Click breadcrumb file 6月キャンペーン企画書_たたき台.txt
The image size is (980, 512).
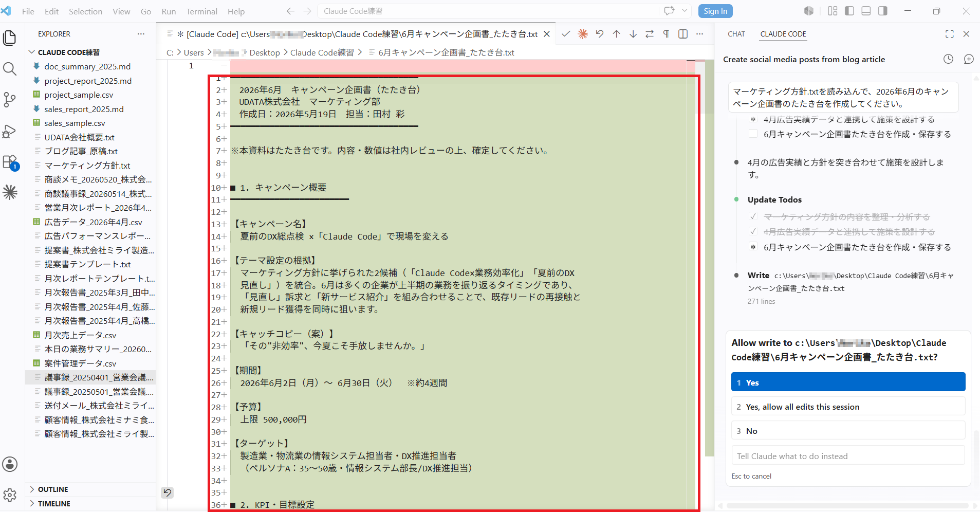(x=446, y=52)
